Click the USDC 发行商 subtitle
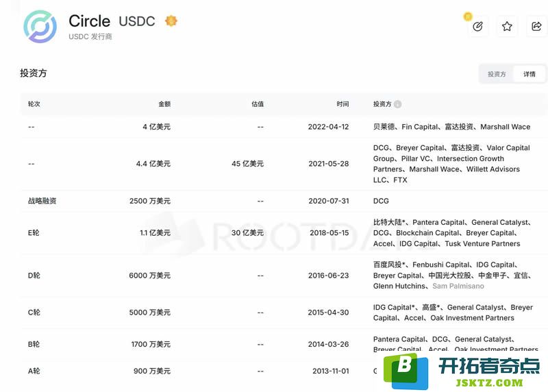Image resolution: width=548 pixels, height=392 pixels. 90,37
